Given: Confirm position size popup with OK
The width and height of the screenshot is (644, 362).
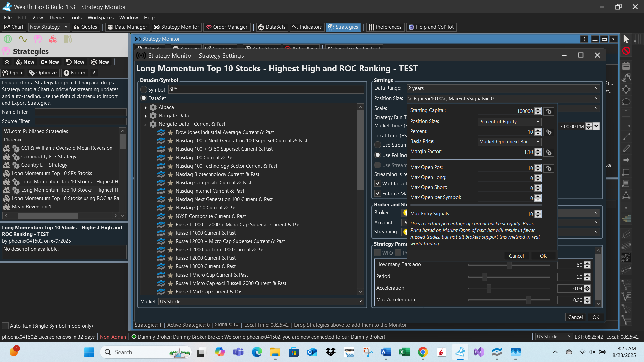Looking at the screenshot, I should coord(543,256).
